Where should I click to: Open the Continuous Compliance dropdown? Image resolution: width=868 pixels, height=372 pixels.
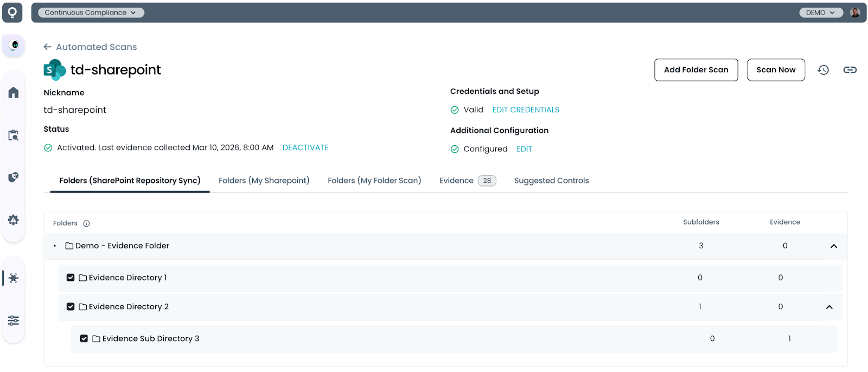coord(91,12)
